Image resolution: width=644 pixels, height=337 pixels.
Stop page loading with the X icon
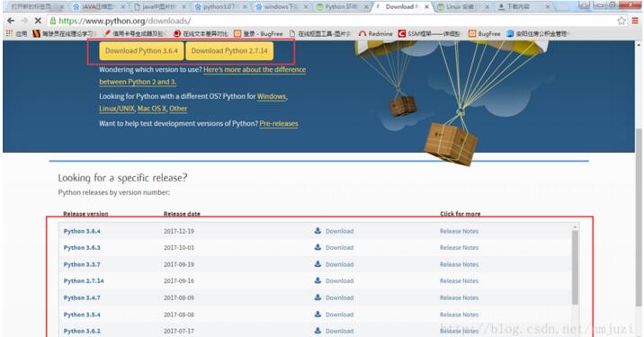pyautogui.click(x=38, y=21)
